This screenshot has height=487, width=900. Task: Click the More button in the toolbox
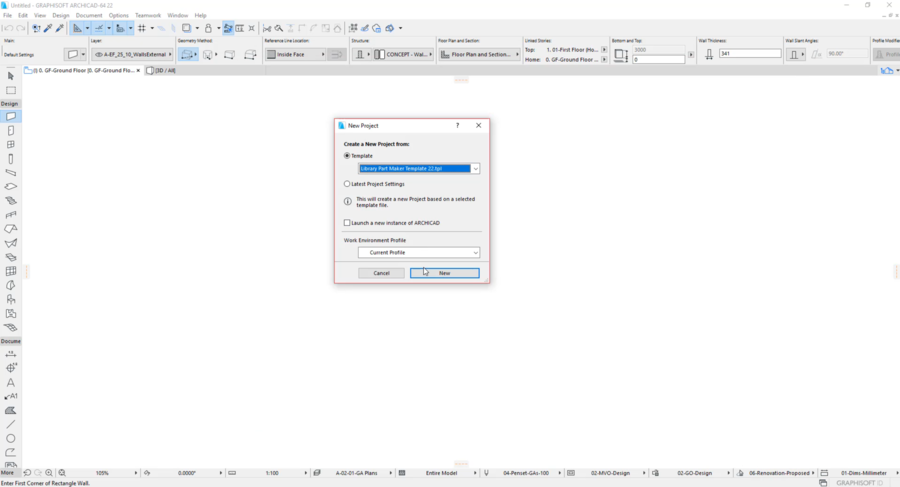(7, 473)
